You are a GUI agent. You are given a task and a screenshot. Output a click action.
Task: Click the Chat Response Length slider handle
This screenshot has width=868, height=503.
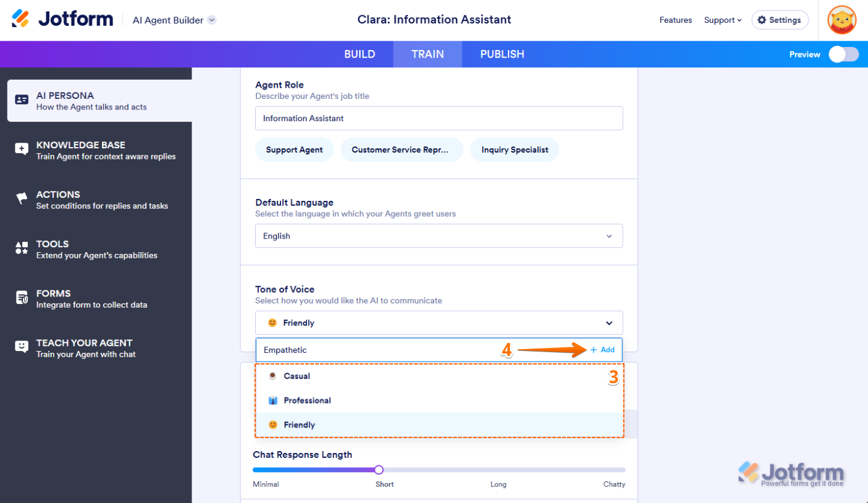(x=379, y=470)
